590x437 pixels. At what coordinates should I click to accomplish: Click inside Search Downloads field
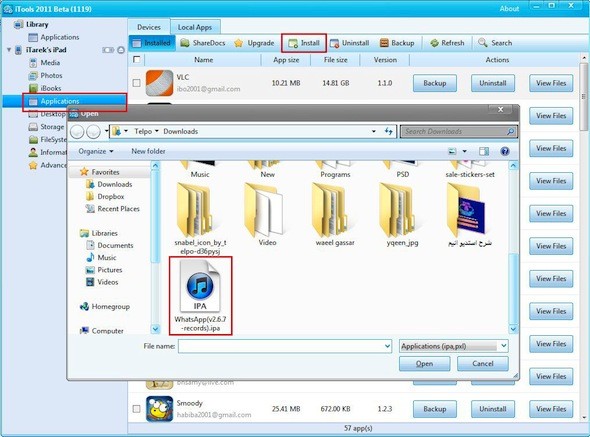[458, 131]
